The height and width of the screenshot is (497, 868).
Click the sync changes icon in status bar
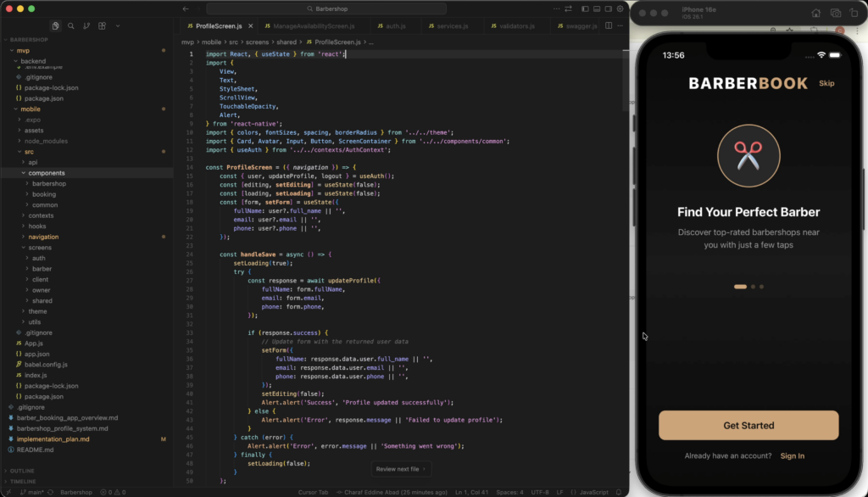[x=50, y=492]
